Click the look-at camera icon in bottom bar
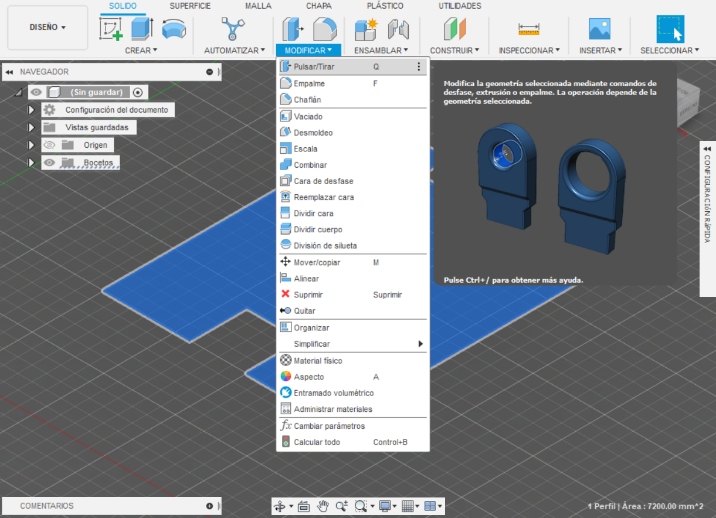716x518 pixels. (304, 506)
